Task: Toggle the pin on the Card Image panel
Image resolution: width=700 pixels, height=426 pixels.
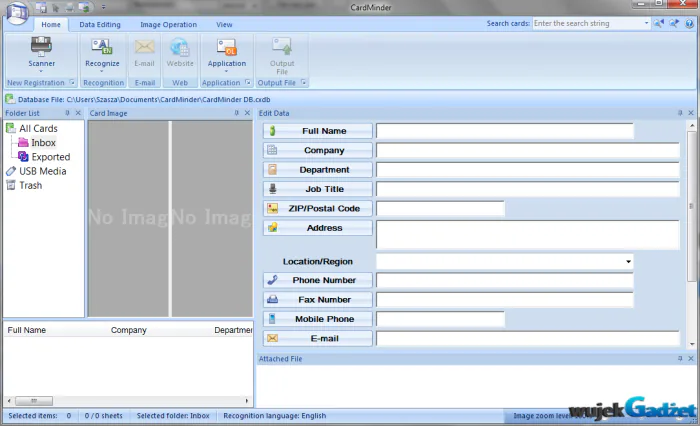Action: 237,113
